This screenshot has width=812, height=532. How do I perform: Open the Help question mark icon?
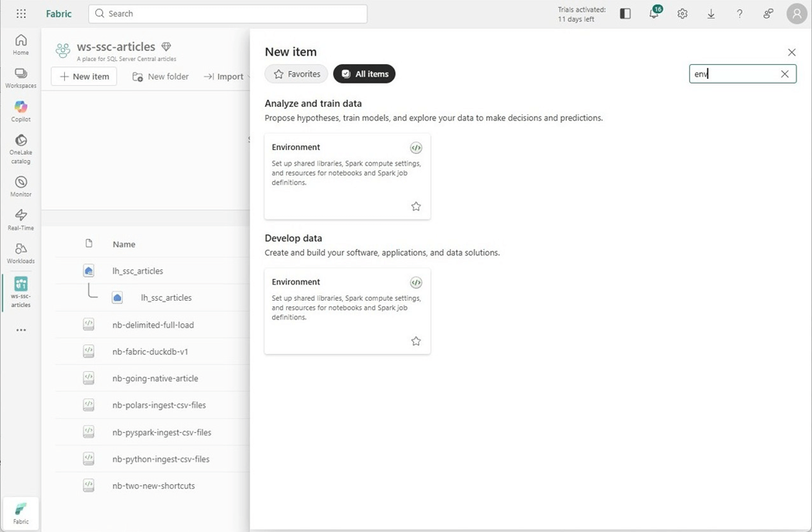point(739,13)
